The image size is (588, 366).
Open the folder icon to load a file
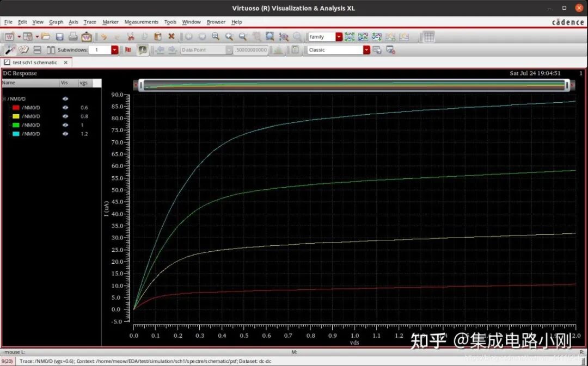click(x=46, y=36)
